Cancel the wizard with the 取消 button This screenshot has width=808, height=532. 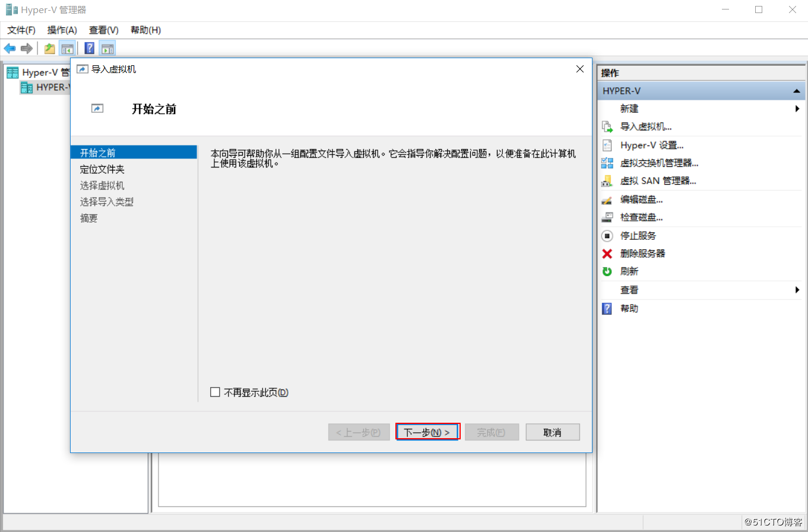click(x=552, y=432)
